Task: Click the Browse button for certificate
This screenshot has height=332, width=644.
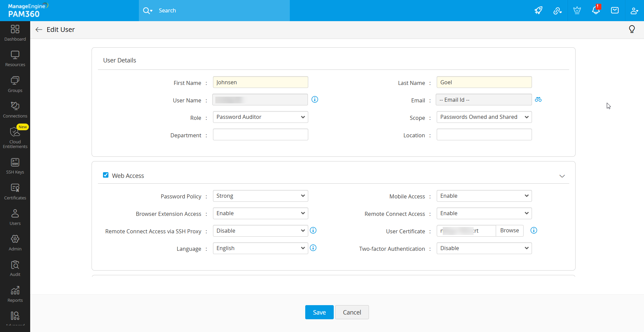Action: coord(509,231)
